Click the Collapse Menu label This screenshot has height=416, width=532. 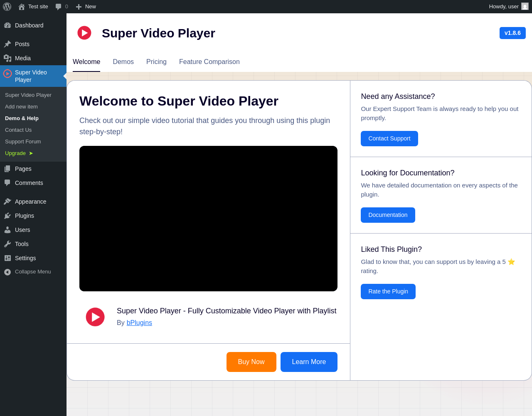click(x=33, y=272)
